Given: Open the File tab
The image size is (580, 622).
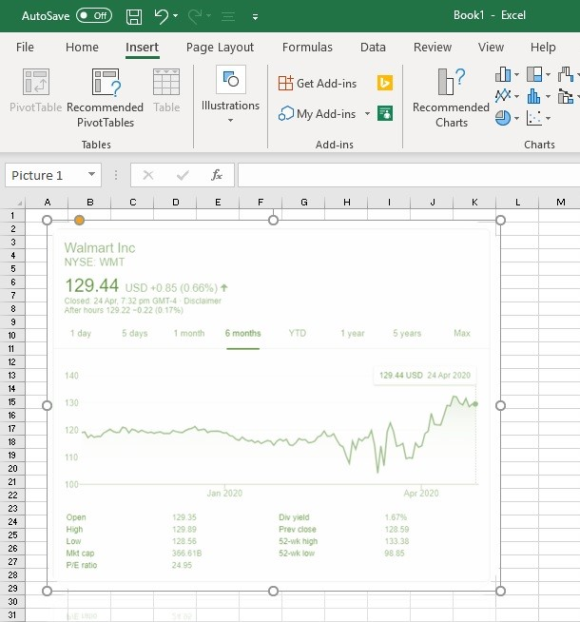Looking at the screenshot, I should click(25, 47).
